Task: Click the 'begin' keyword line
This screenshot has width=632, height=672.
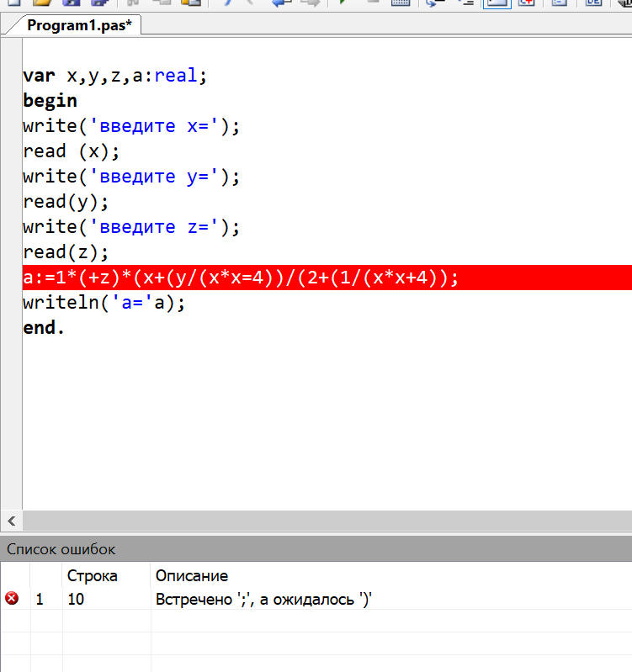Action: click(x=50, y=101)
